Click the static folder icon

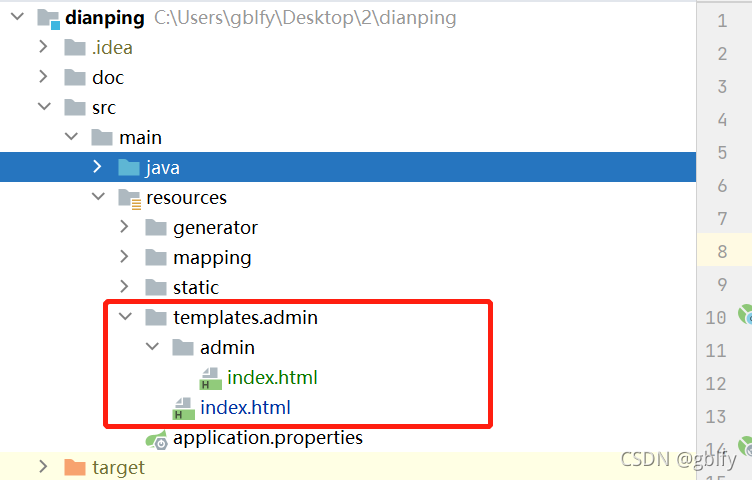[156, 287]
